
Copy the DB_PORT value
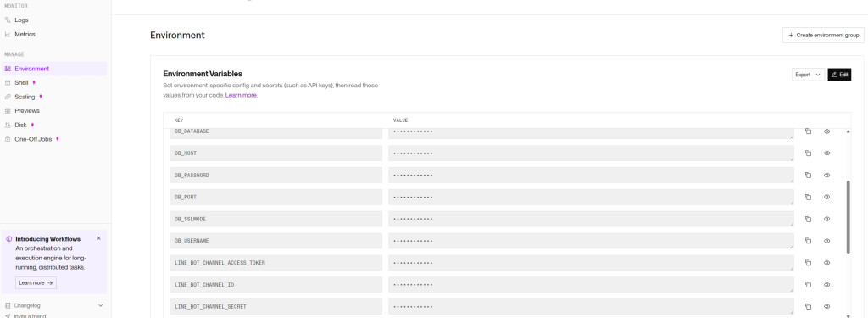click(808, 198)
